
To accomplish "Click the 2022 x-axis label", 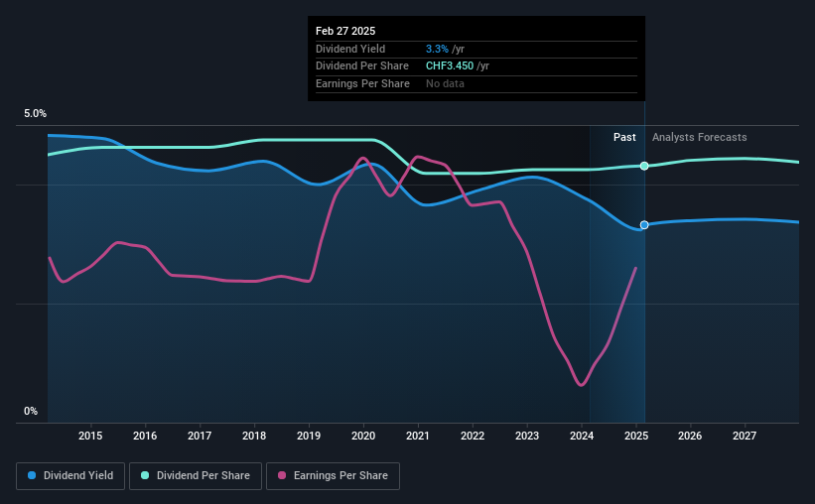I will click(473, 436).
